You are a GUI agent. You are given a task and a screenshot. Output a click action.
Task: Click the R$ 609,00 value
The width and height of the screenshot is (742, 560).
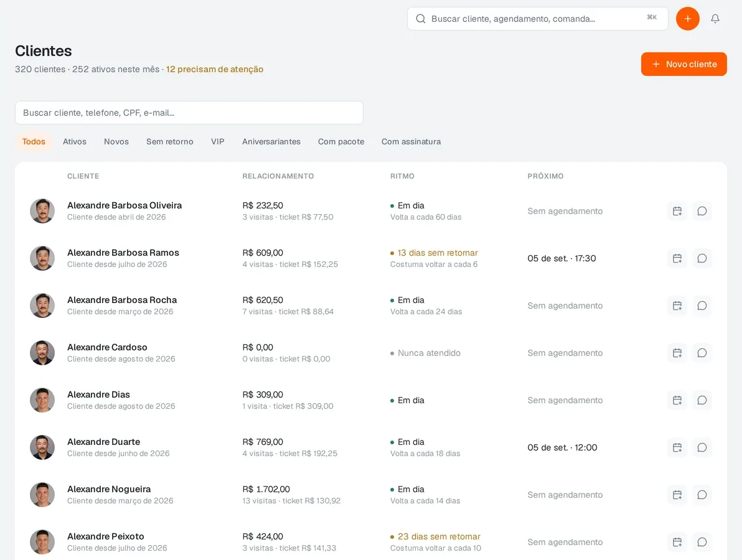click(x=263, y=253)
